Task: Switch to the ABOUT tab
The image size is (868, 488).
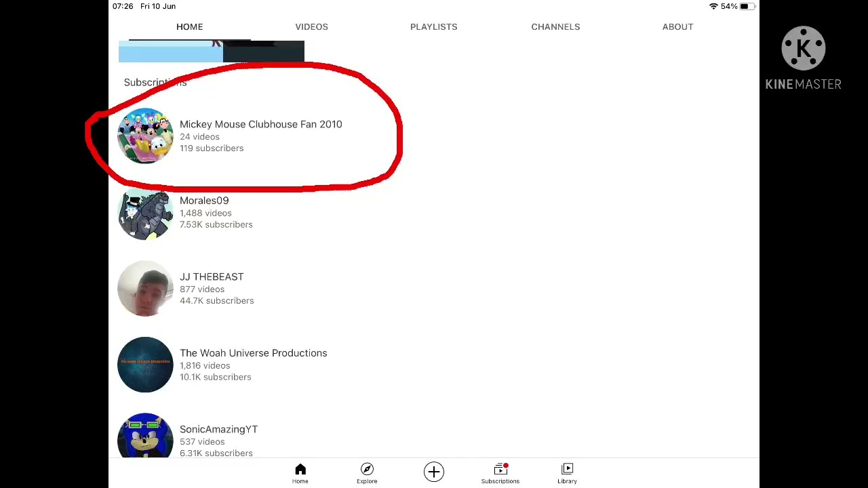Action: 677,26
